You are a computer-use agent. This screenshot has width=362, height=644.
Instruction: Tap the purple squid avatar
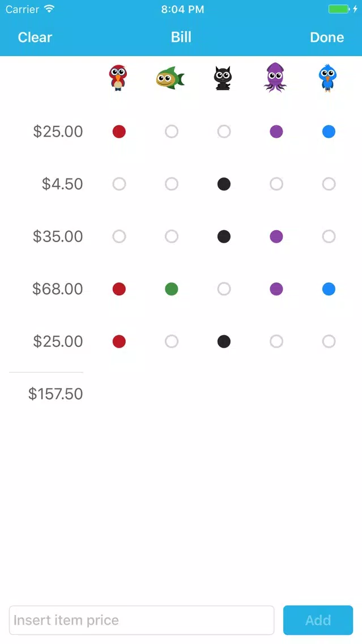click(275, 77)
